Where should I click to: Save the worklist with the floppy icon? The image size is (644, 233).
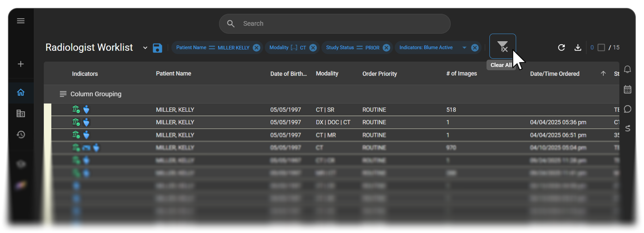click(158, 48)
